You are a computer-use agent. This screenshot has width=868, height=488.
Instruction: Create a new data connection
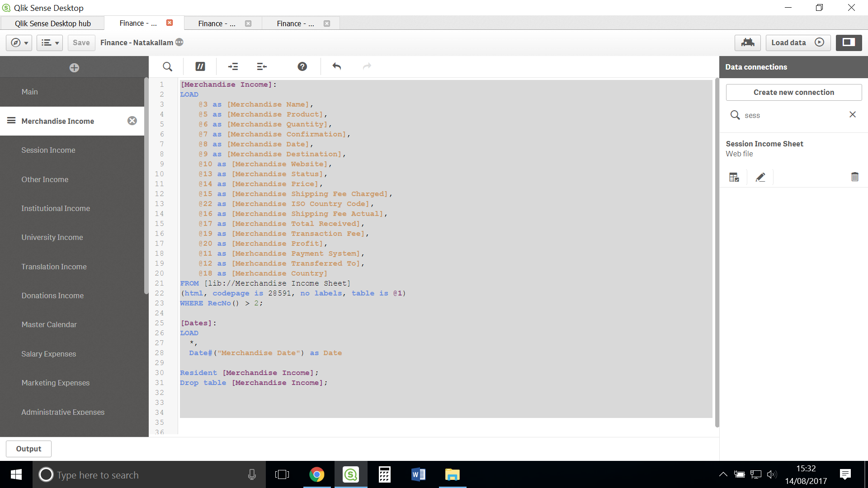click(x=793, y=92)
